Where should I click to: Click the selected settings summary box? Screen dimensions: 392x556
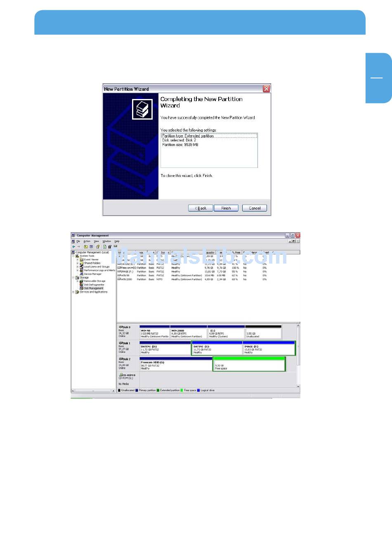tap(209, 150)
